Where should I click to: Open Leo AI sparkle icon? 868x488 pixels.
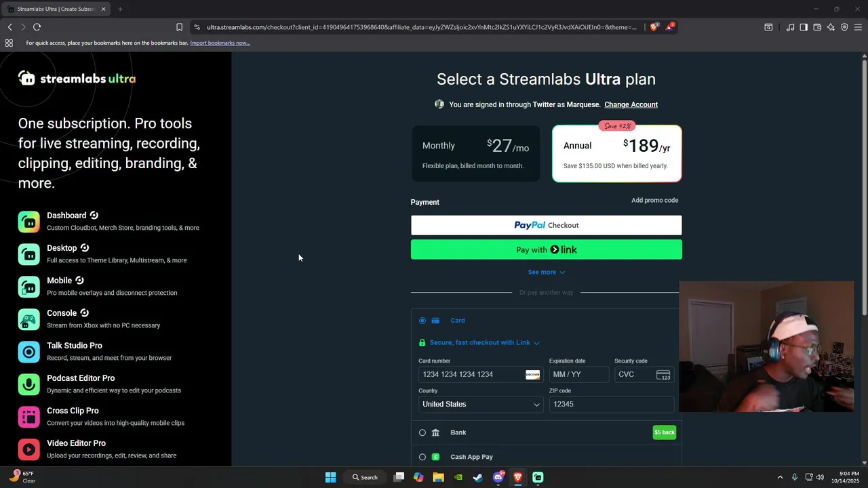[x=831, y=27]
